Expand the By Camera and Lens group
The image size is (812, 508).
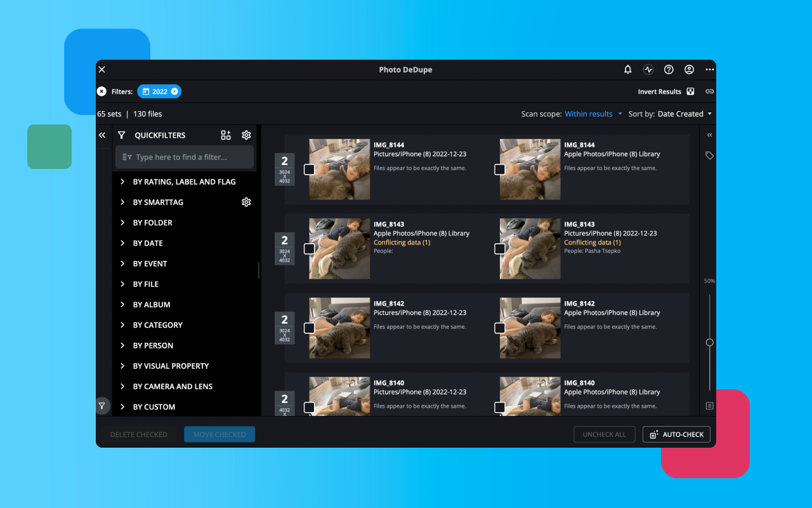pos(122,387)
